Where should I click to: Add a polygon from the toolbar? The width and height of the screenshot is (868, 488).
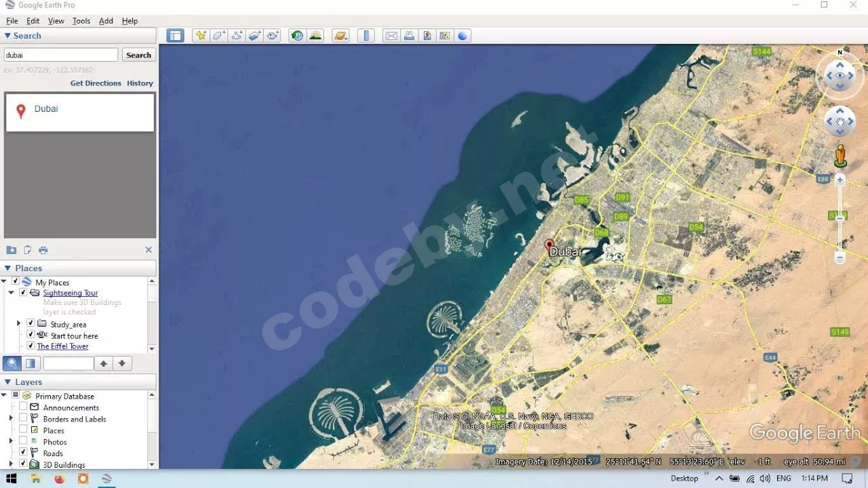[218, 36]
